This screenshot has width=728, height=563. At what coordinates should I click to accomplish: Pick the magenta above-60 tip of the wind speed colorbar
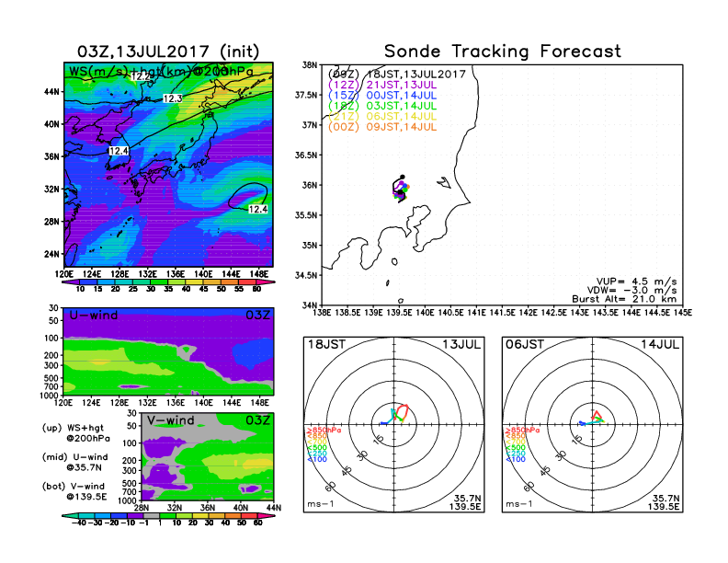tap(266, 282)
